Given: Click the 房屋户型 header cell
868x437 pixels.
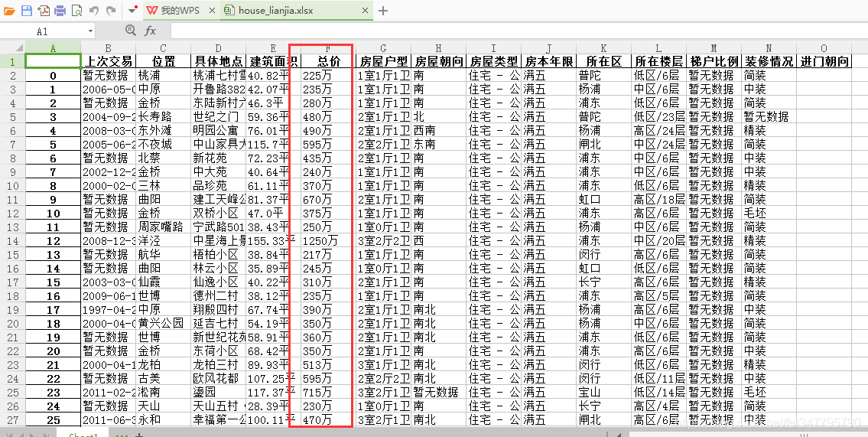Looking at the screenshot, I should click(x=383, y=61).
